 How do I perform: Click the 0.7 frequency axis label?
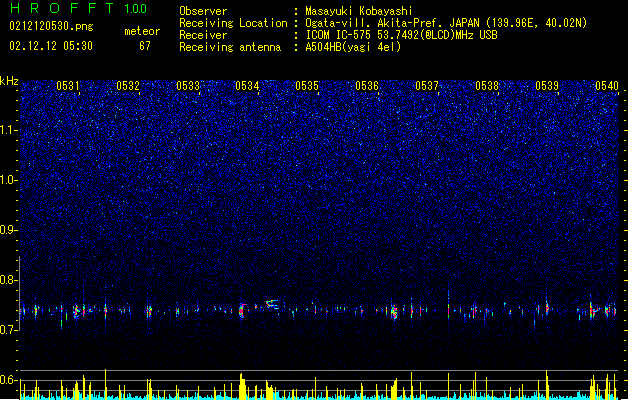(x=9, y=330)
